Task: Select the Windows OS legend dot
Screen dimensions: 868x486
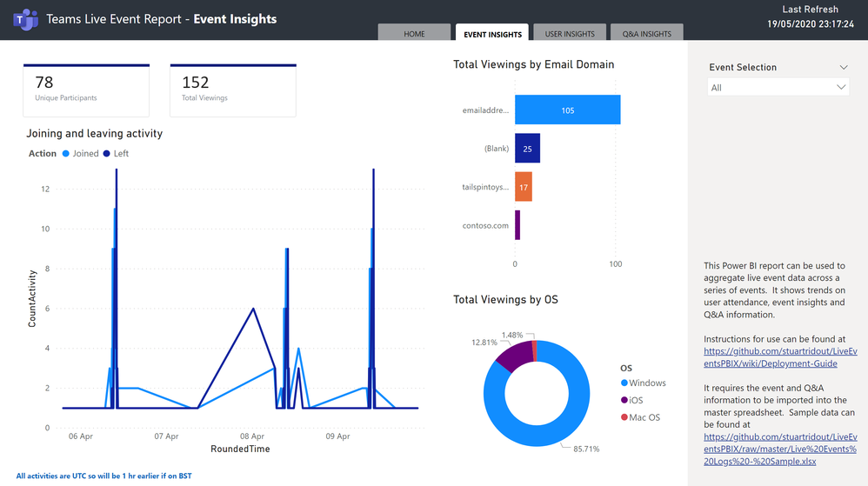Action: click(624, 383)
